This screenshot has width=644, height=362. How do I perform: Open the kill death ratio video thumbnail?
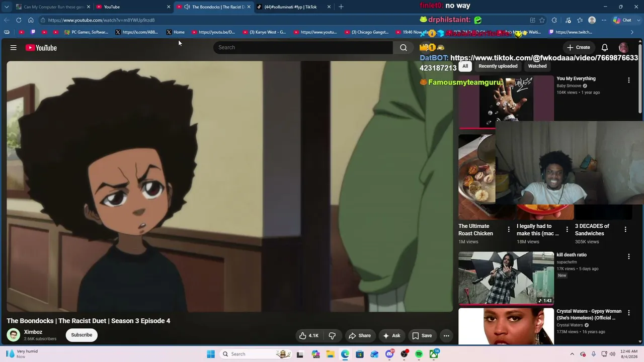point(506,278)
